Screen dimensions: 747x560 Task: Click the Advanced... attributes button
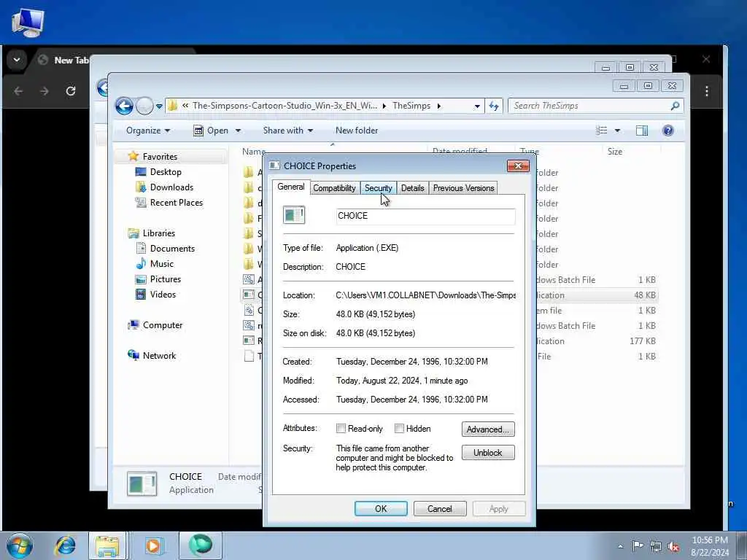pos(488,429)
